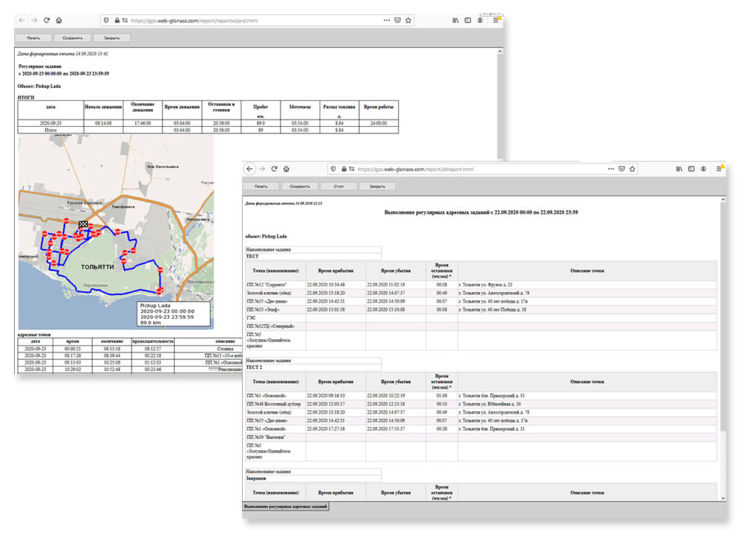Image resolution: width=756 pixels, height=560 pixels.
Task: Click cell 17:46:00 in ИТОГИ table
Action: [x=142, y=123]
